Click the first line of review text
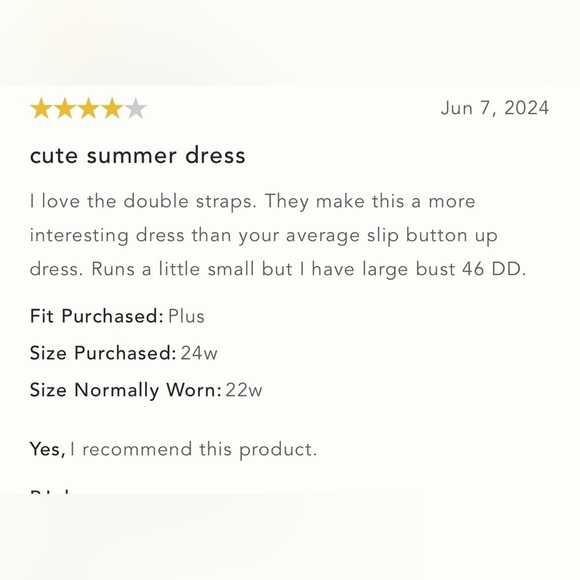 pyautogui.click(x=252, y=202)
